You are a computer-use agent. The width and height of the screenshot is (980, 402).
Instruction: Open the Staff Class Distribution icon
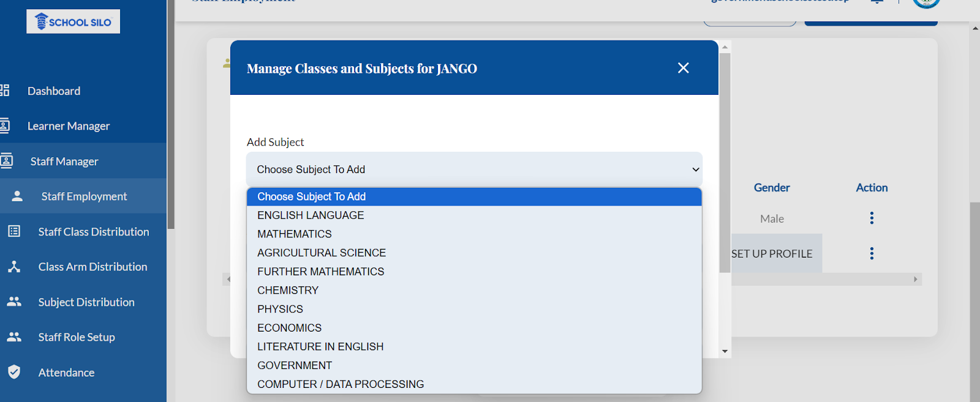(14, 231)
